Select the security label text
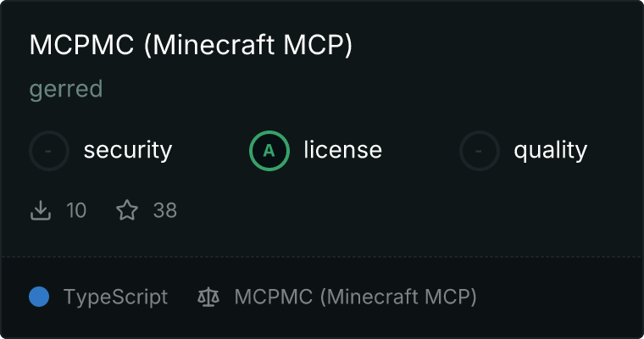Viewport: 644px width, 339px height. (x=128, y=150)
